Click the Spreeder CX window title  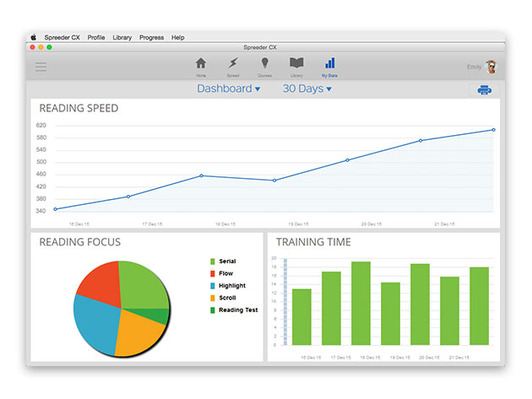(260, 47)
